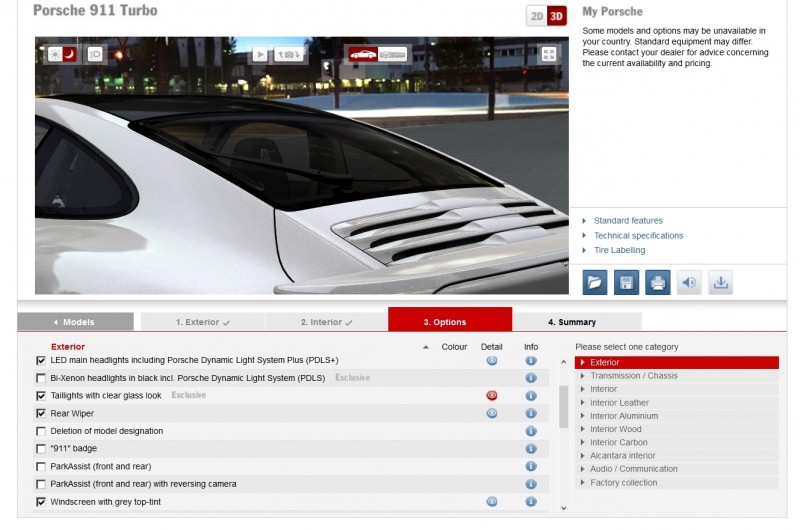800x530 pixels.
Task: Toggle the car headlights icon
Action: [x=95, y=54]
